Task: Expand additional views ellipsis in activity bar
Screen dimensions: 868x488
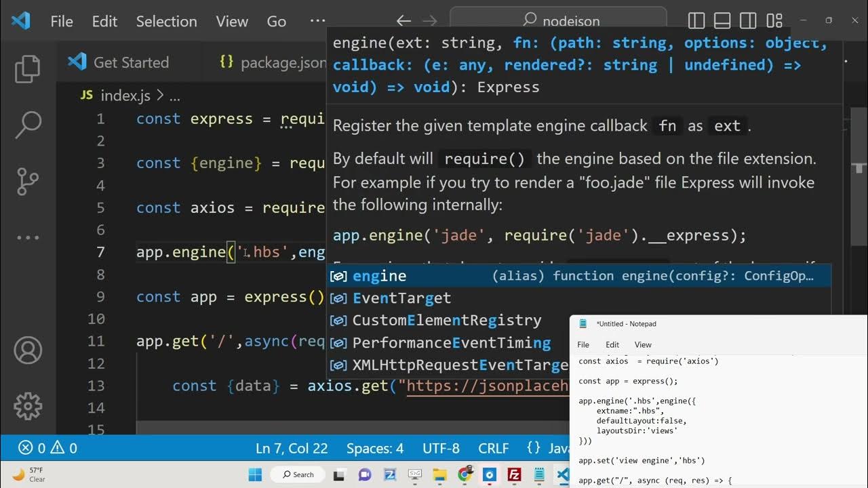Action: click(x=28, y=238)
